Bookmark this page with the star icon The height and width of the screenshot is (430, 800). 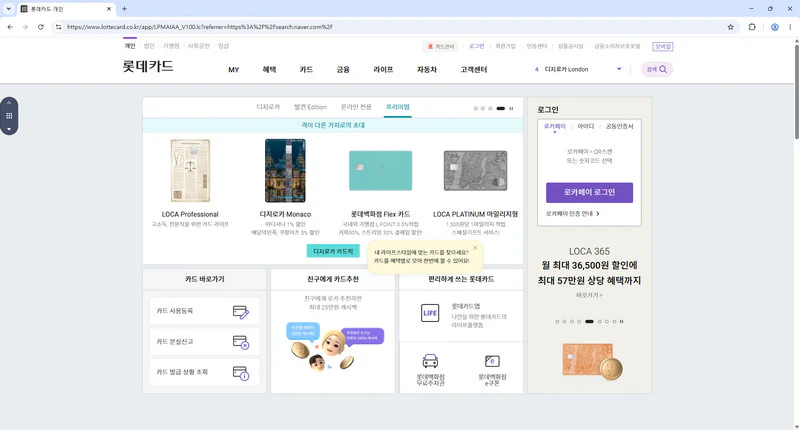point(731,27)
